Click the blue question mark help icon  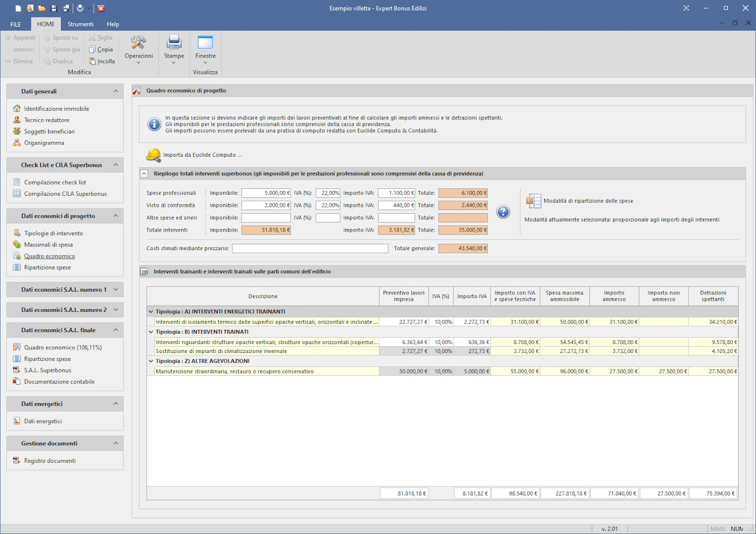point(503,212)
